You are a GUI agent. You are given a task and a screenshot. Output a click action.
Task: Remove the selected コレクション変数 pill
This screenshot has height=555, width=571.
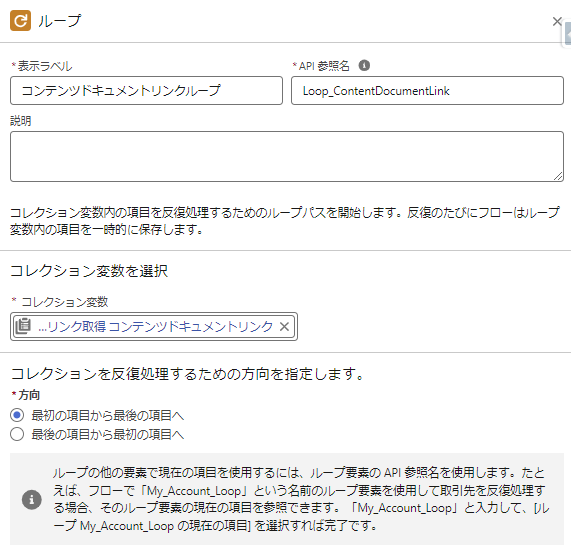(284, 327)
